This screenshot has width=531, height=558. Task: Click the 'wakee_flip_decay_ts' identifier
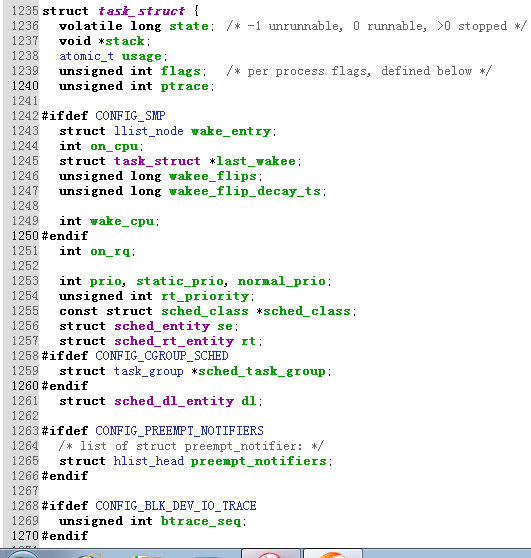coord(245,191)
